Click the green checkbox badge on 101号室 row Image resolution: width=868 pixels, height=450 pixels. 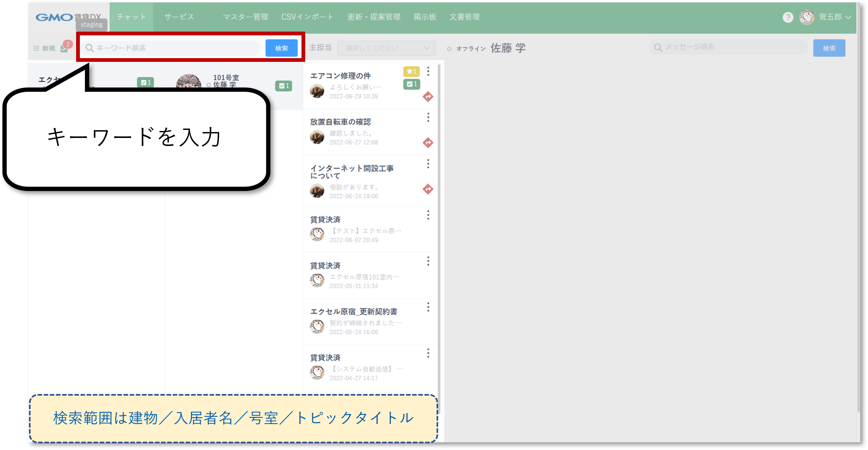(x=283, y=86)
